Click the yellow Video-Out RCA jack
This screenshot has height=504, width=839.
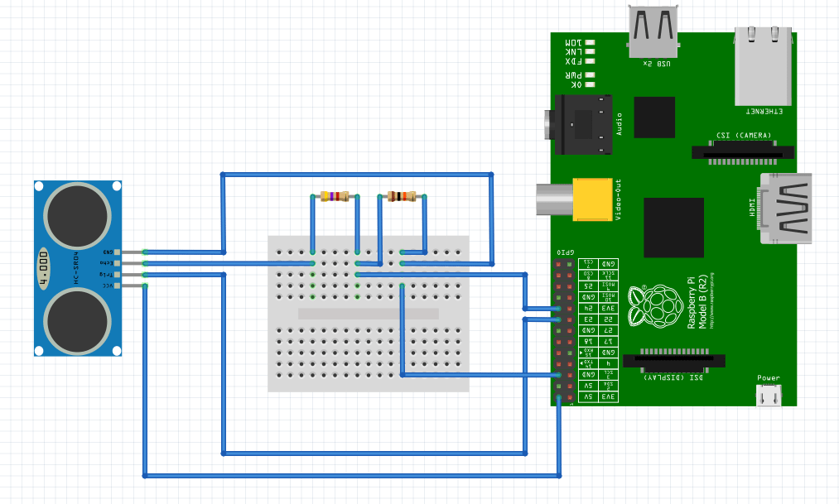[592, 199]
